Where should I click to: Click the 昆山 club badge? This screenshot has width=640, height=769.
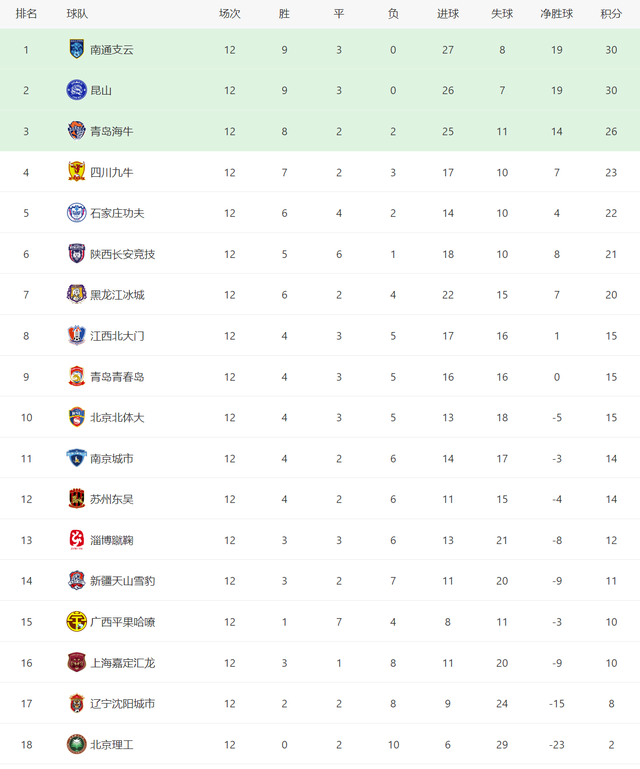[x=77, y=90]
